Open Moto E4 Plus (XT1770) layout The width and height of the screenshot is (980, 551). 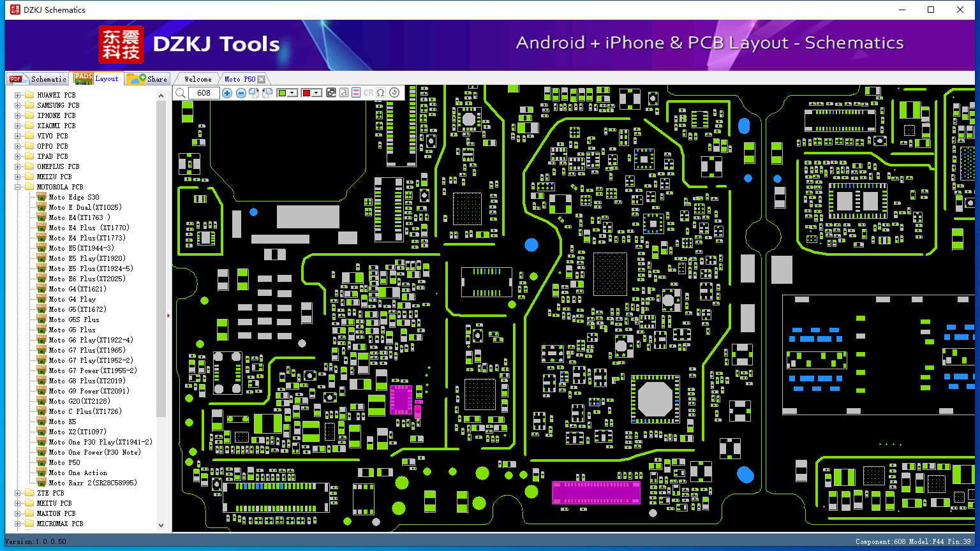(x=89, y=228)
